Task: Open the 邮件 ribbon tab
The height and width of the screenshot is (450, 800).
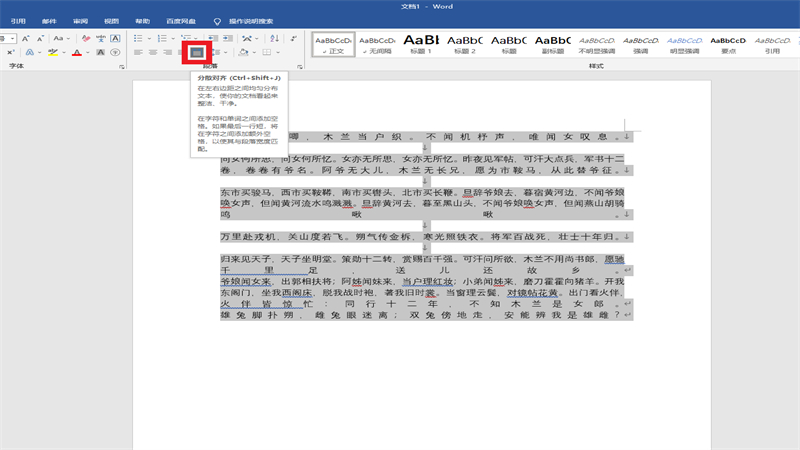Action: [49, 21]
